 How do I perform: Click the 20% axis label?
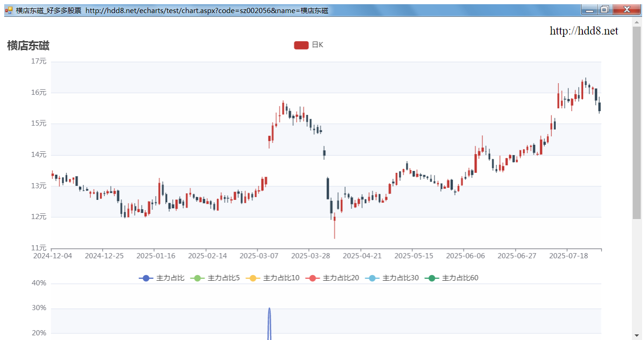coord(39,333)
